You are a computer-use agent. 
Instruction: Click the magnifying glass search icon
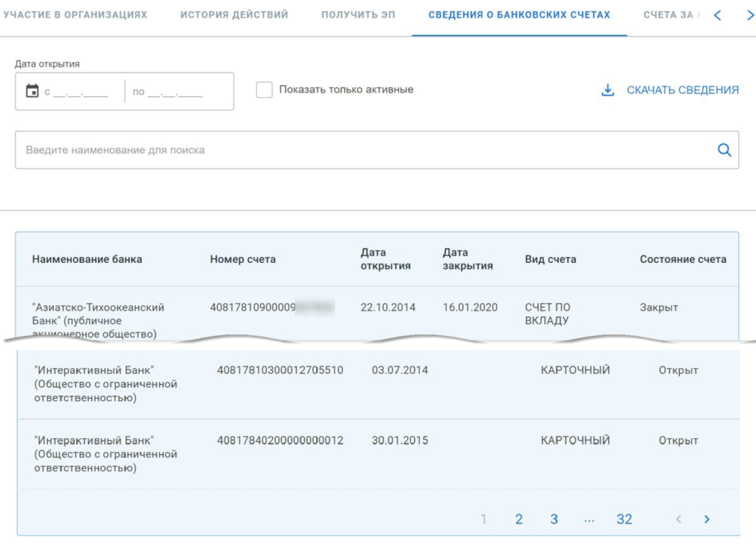(724, 150)
